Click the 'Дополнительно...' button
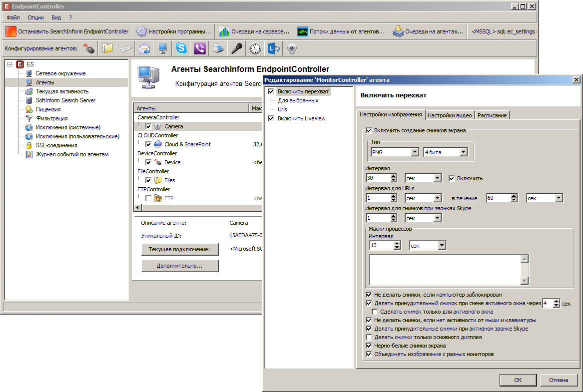Screen dimensions: 583x392 point(180,266)
